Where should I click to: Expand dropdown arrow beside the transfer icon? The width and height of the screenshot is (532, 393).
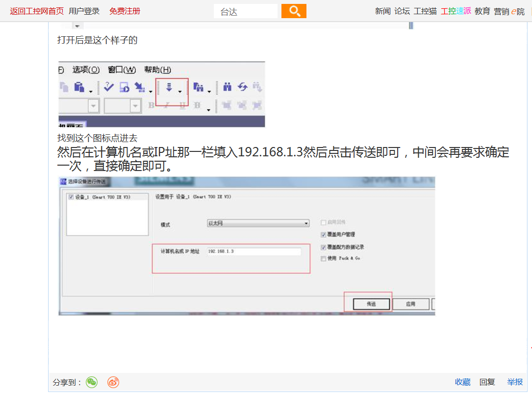click(180, 92)
